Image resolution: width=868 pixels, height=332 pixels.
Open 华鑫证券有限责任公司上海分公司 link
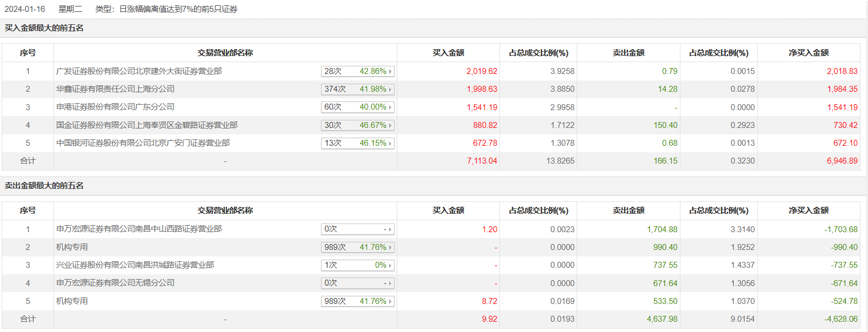[115, 89]
